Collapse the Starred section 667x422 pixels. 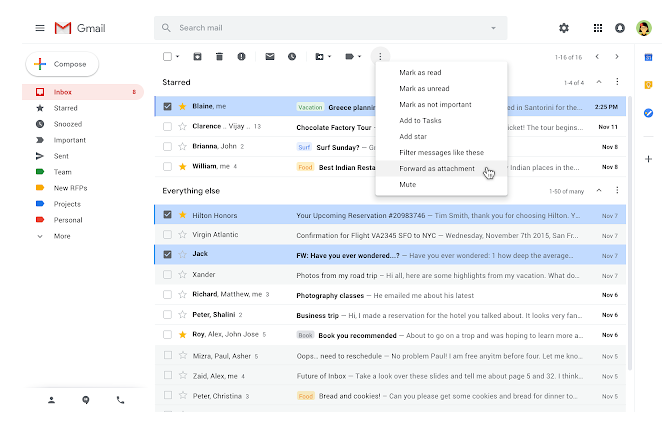pos(599,82)
